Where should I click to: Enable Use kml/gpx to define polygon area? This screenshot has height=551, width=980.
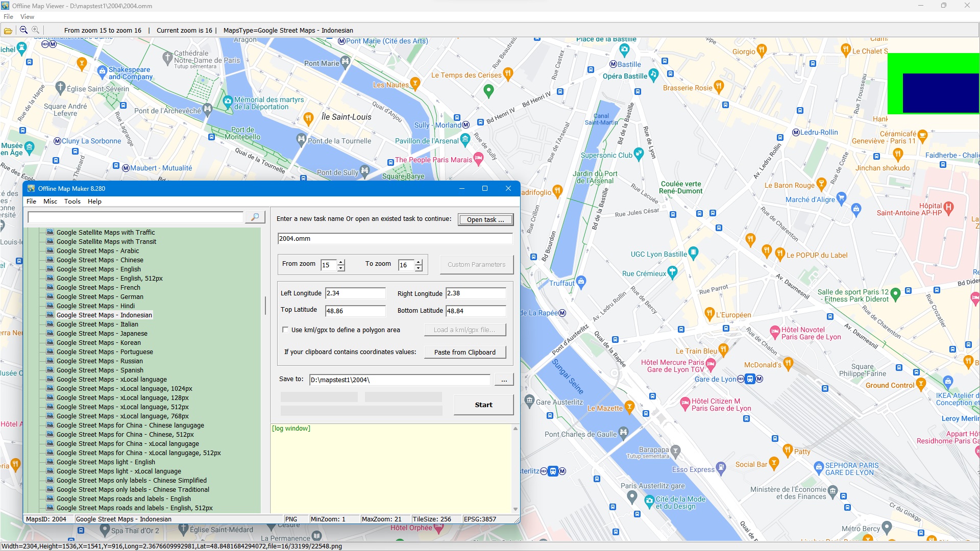(285, 330)
